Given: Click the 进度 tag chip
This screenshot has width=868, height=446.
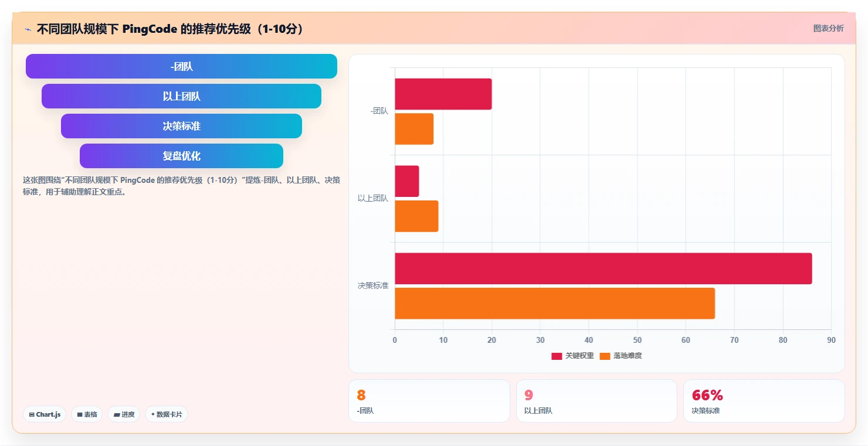Looking at the screenshot, I should pyautogui.click(x=124, y=414).
